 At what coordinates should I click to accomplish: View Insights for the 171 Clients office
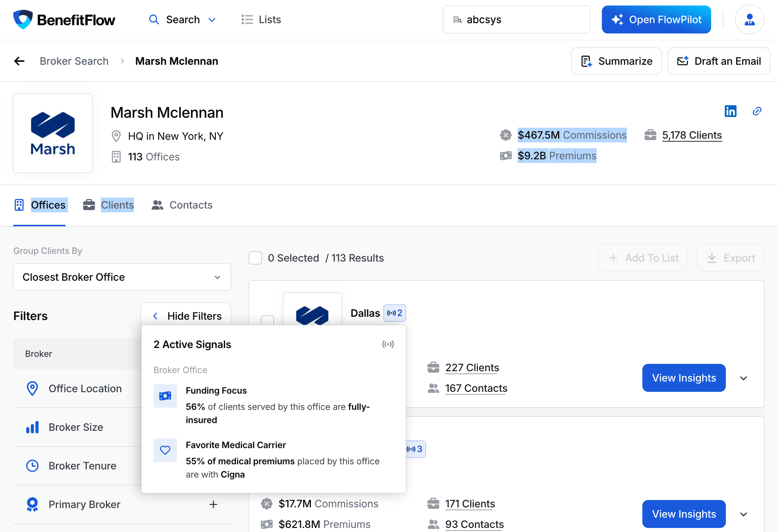(684, 514)
